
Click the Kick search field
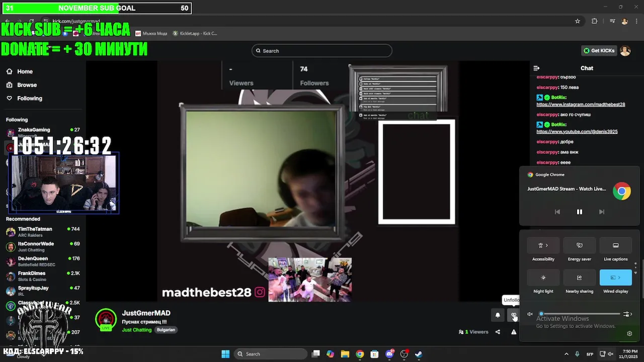click(321, 51)
